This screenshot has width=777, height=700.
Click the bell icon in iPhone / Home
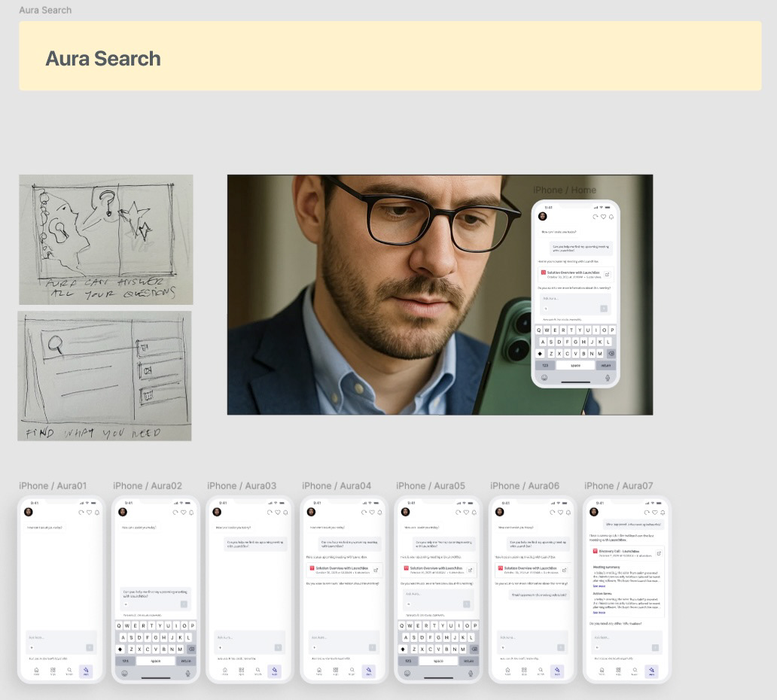pyautogui.click(x=611, y=217)
